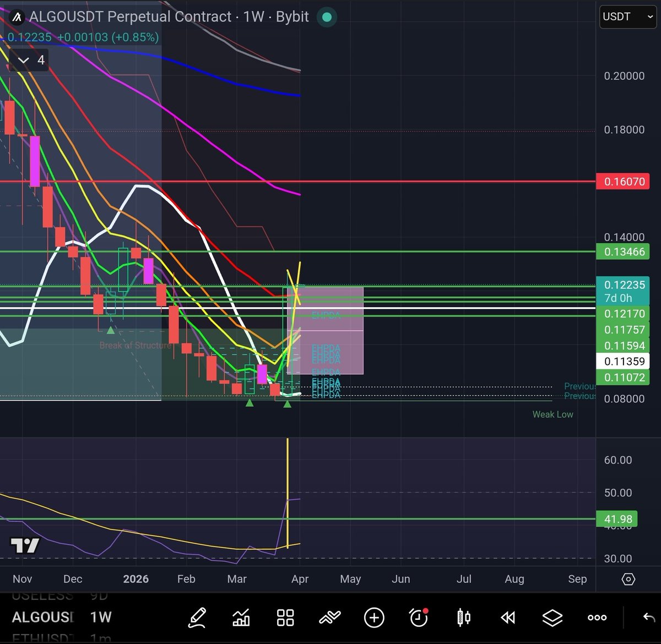Open the drawing tools pencil icon

(x=197, y=618)
